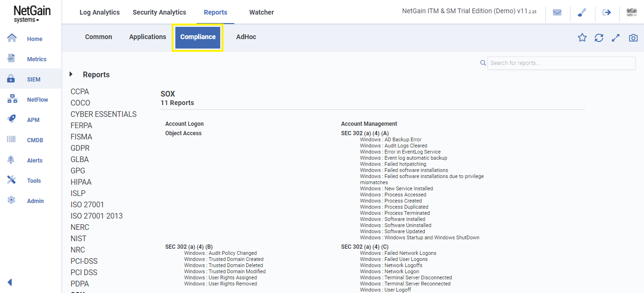The width and height of the screenshot is (644, 293).
Task: Click the refresh icon
Action: coord(599,38)
